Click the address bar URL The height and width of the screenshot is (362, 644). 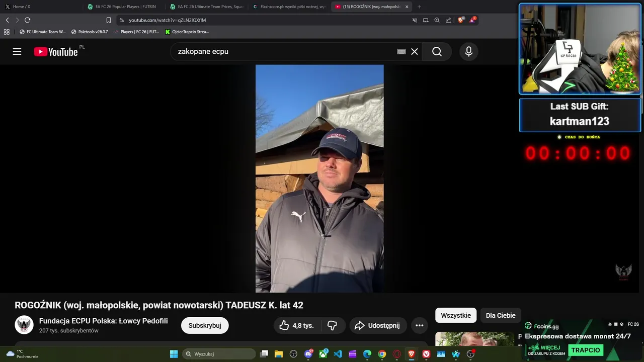167,20
